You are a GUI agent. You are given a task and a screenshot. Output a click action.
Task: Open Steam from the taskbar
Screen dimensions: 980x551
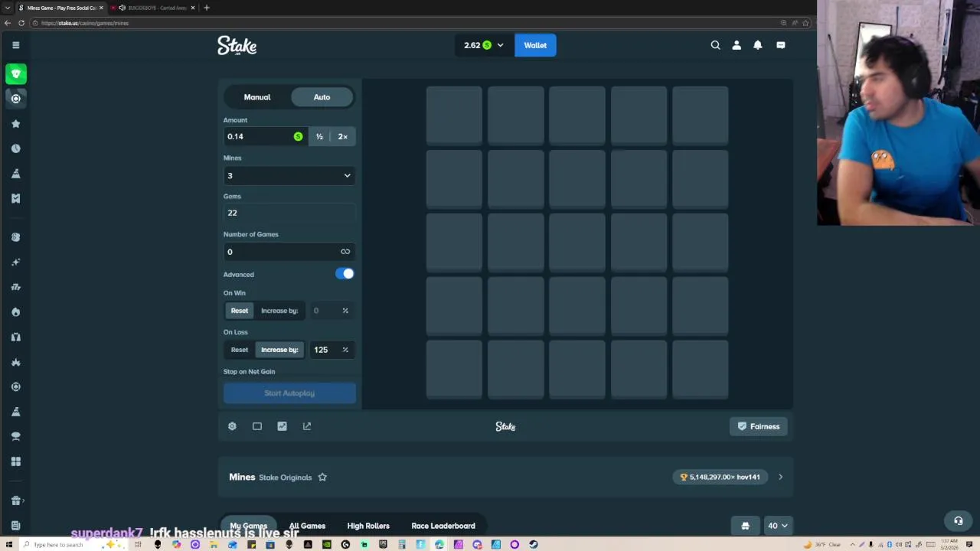tap(534, 545)
